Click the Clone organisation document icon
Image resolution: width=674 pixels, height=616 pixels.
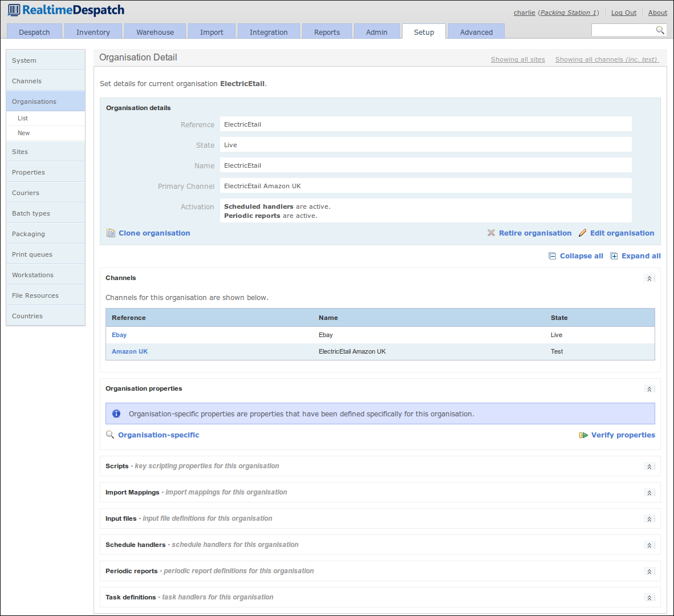(111, 233)
